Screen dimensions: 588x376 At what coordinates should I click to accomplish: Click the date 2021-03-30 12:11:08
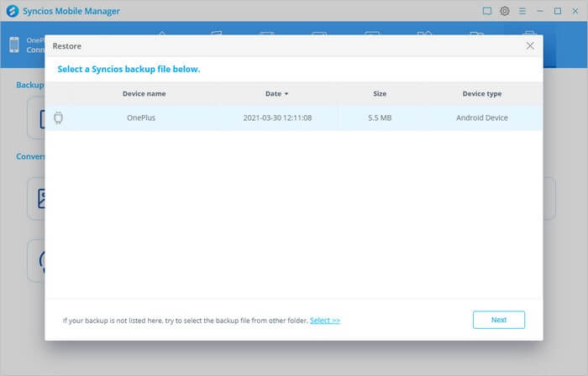(277, 117)
